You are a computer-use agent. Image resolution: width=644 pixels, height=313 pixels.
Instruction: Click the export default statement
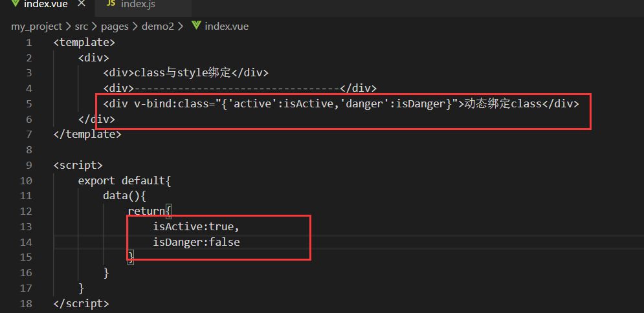tap(124, 180)
